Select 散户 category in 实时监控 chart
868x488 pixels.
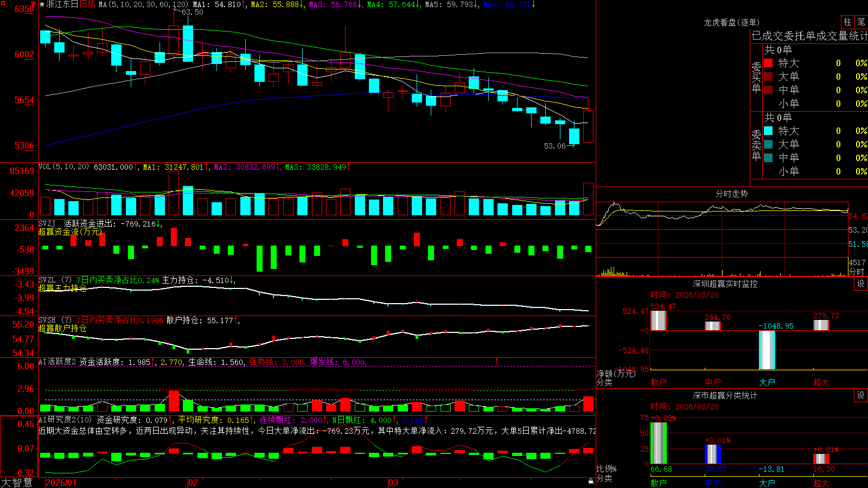(658, 382)
